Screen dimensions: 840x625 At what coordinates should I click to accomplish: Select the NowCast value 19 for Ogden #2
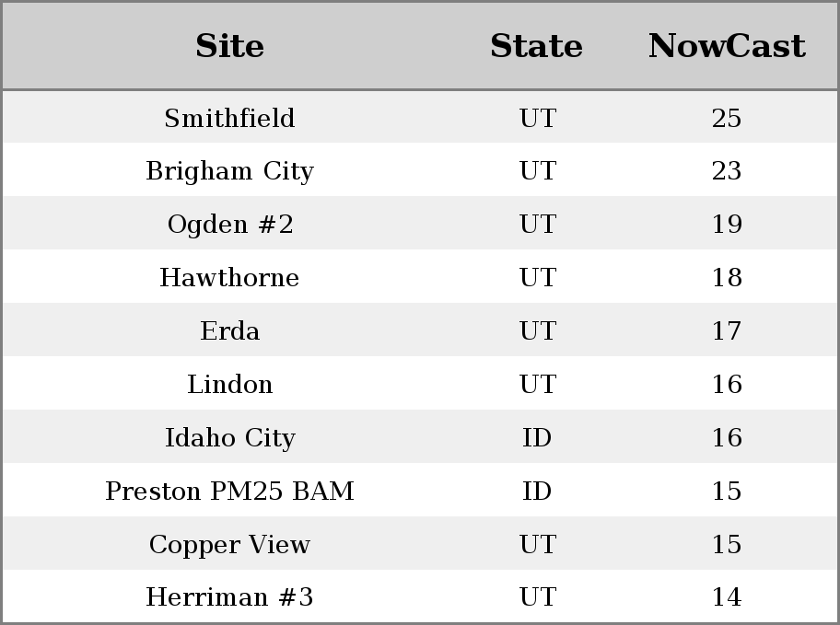(726, 225)
